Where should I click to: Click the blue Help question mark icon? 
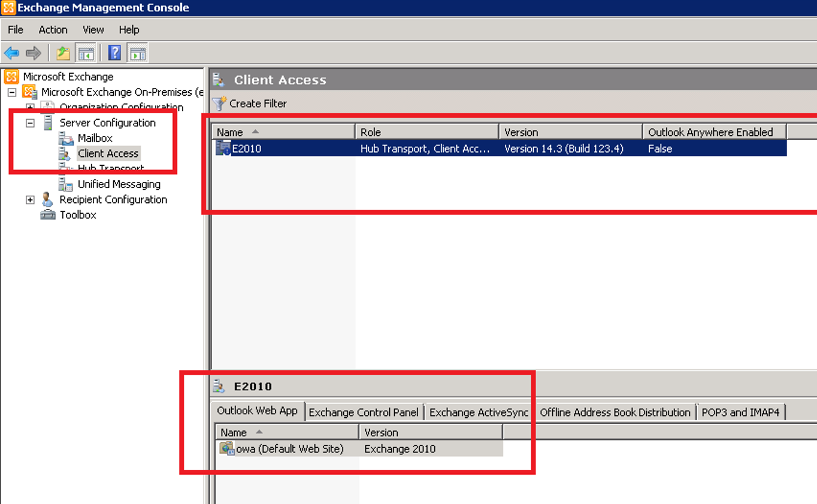click(x=114, y=53)
